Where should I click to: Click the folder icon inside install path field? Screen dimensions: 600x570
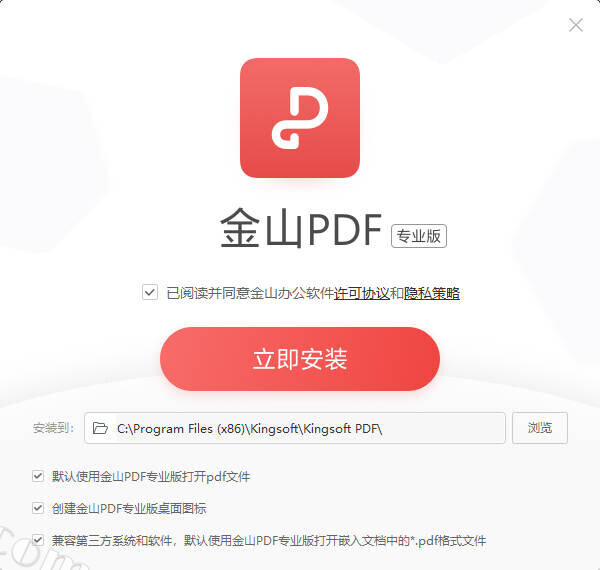pos(100,428)
